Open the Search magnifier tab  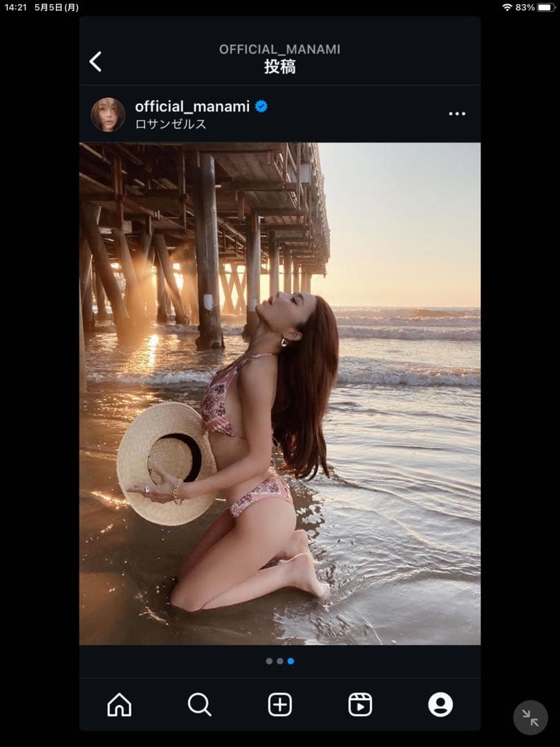pos(199,705)
